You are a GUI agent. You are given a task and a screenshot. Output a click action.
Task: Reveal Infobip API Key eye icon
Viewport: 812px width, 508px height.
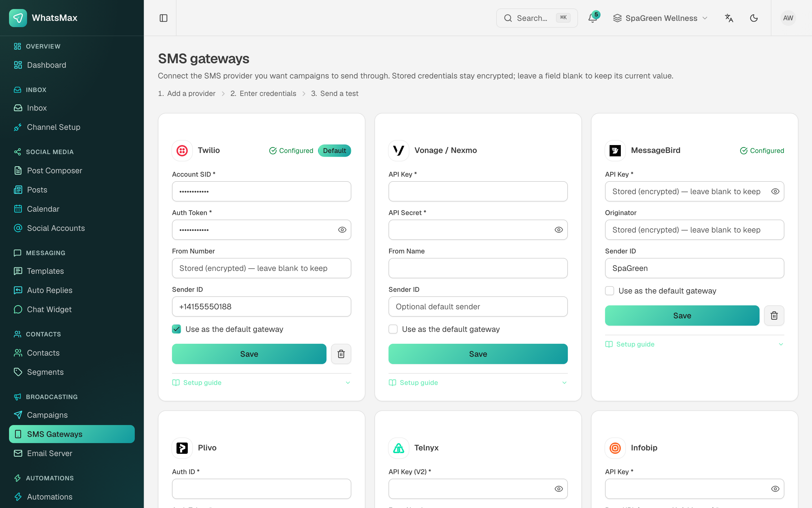(775, 489)
